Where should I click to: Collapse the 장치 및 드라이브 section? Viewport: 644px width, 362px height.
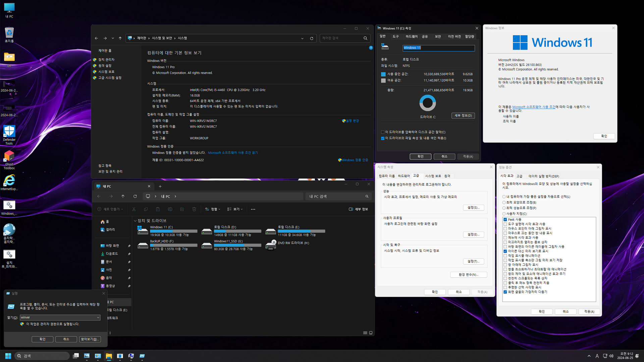[135, 221]
